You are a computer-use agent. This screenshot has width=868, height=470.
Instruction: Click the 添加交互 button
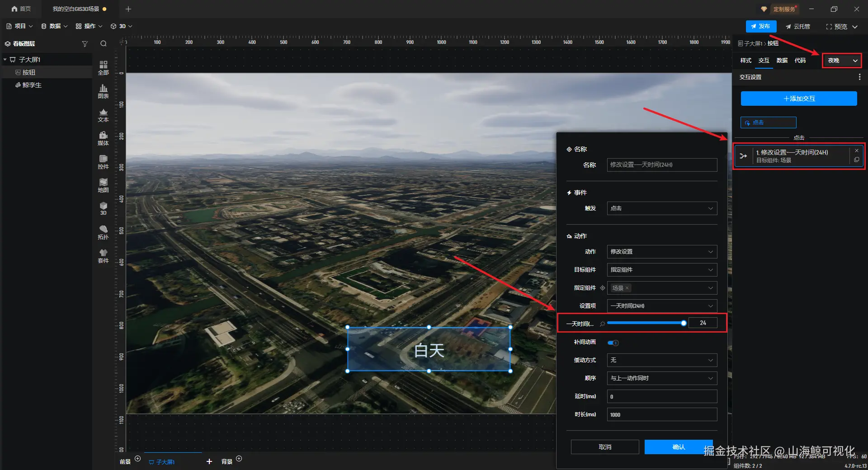pyautogui.click(x=799, y=99)
